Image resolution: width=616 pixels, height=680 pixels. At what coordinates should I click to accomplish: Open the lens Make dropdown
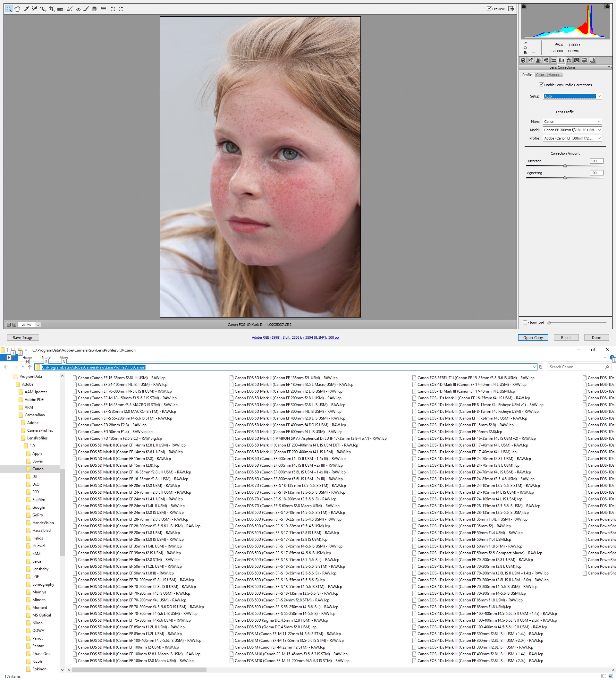[x=572, y=122]
